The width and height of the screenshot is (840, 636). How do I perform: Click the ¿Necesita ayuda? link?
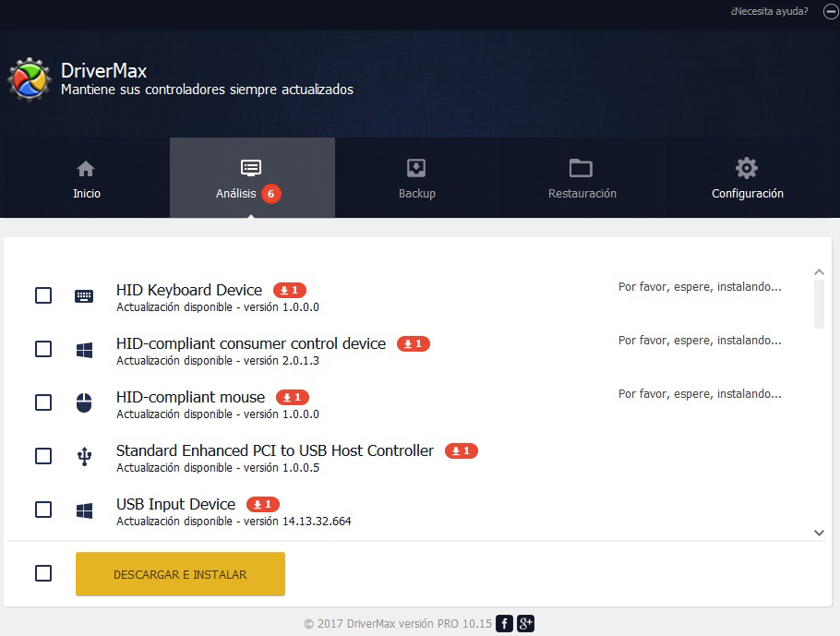(769, 11)
